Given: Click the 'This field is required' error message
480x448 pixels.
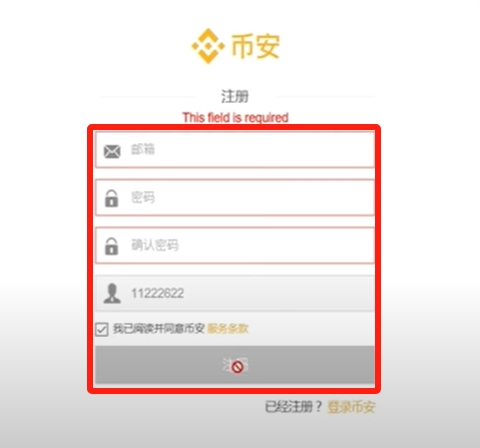Looking at the screenshot, I should (235, 118).
